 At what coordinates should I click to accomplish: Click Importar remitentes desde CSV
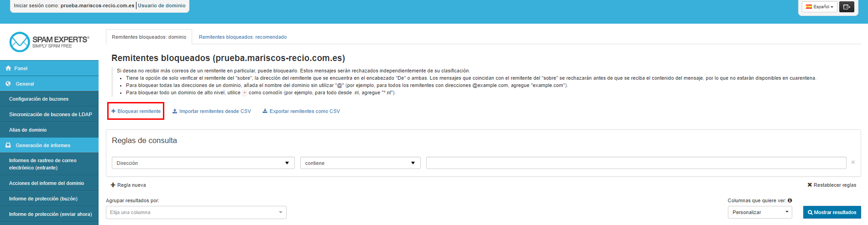coord(211,111)
